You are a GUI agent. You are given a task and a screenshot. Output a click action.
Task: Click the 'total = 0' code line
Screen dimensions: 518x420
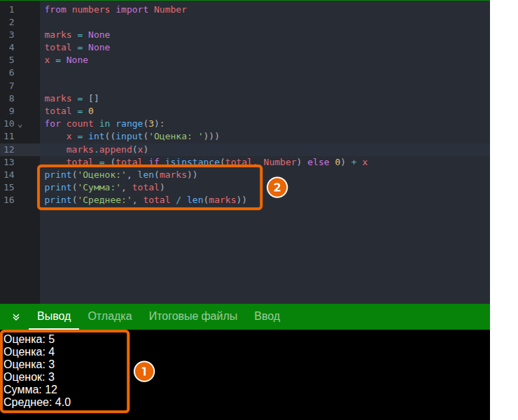tap(69, 111)
